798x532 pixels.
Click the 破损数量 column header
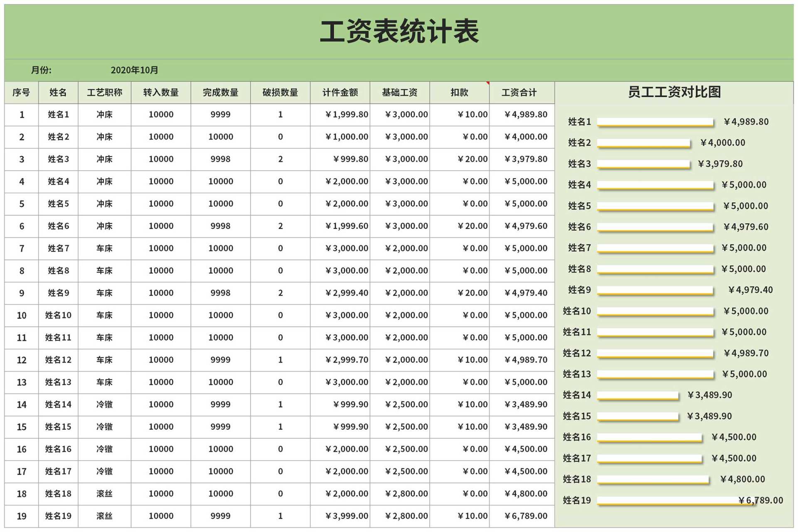coord(281,93)
